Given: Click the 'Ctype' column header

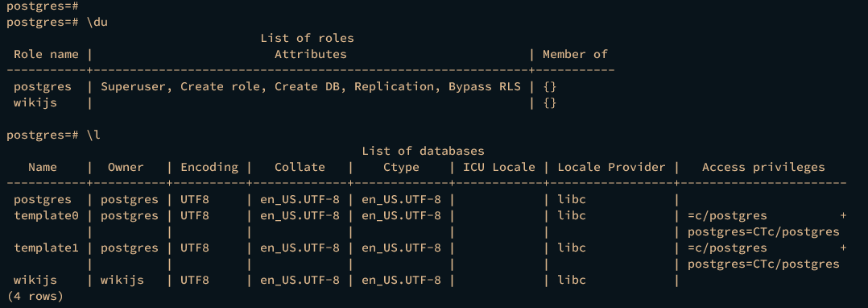Looking at the screenshot, I should pos(401,167).
